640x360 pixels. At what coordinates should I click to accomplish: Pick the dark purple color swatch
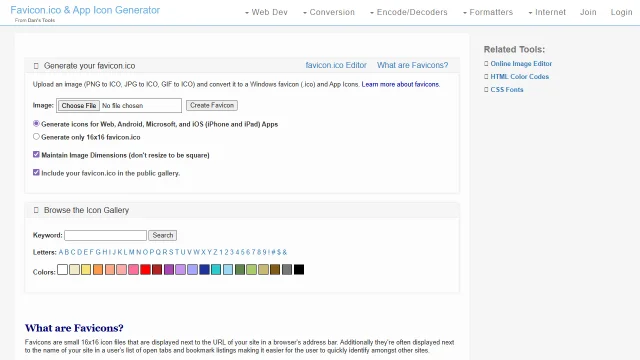[x=169, y=269]
